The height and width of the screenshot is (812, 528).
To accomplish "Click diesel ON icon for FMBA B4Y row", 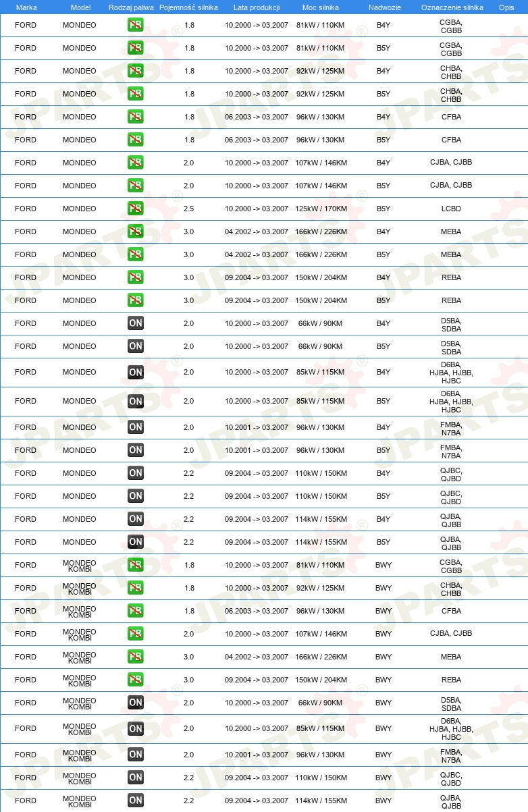I will 136,427.
